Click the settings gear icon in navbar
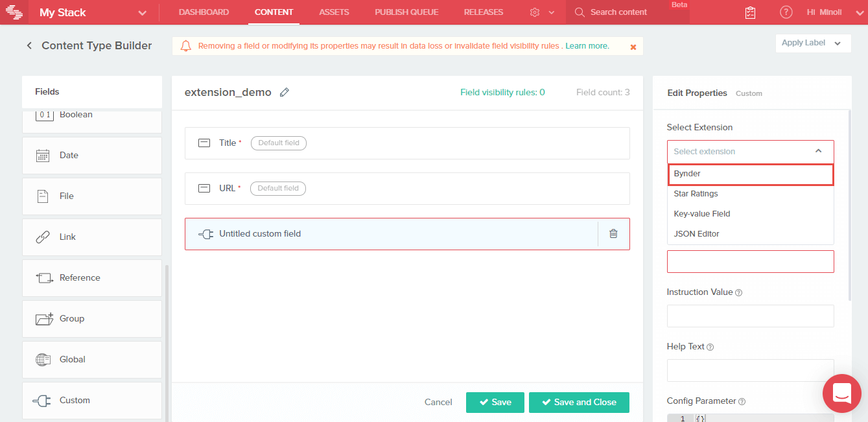This screenshot has width=868, height=422. 535,12
